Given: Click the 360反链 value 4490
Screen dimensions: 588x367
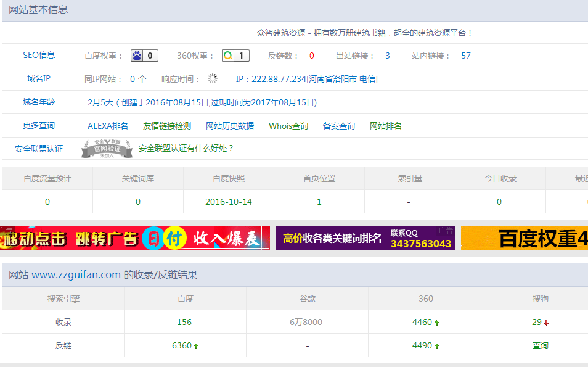Looking at the screenshot, I should click(x=422, y=345).
